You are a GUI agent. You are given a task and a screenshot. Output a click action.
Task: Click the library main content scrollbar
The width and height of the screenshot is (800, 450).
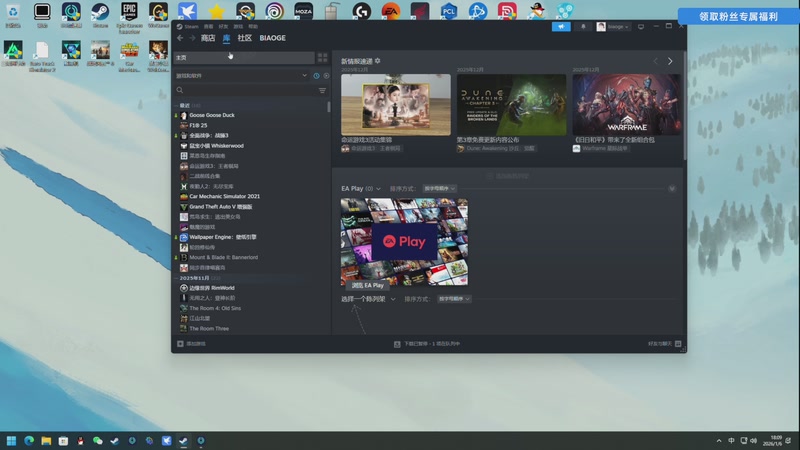coord(684,105)
